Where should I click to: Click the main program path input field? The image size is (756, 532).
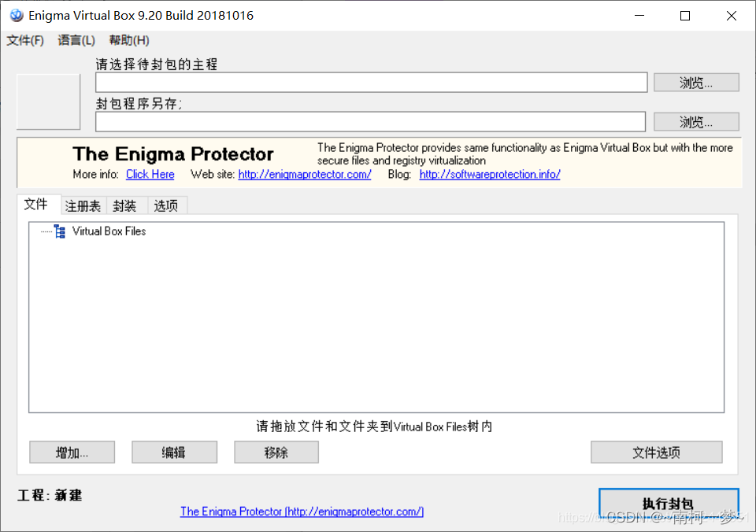click(371, 83)
